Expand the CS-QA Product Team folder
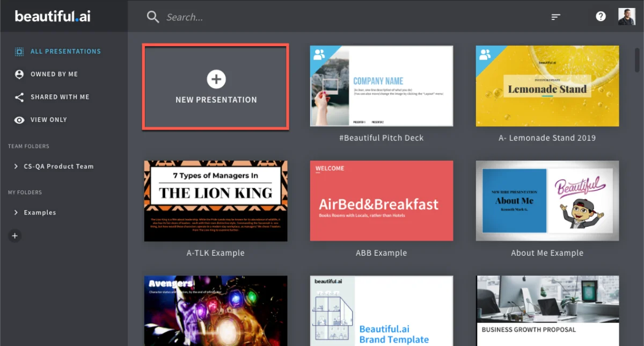The width and height of the screenshot is (644, 346). [x=16, y=167]
